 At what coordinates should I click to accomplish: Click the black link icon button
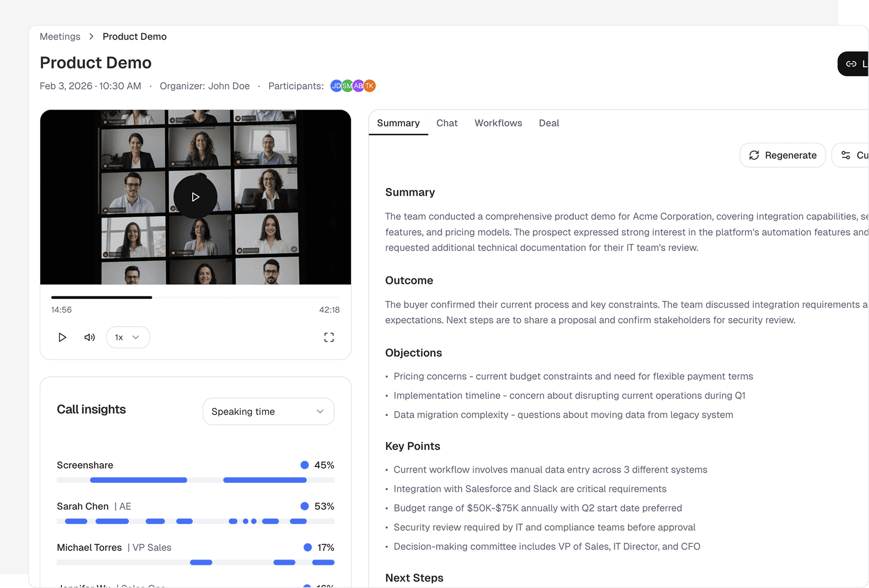coord(853,64)
